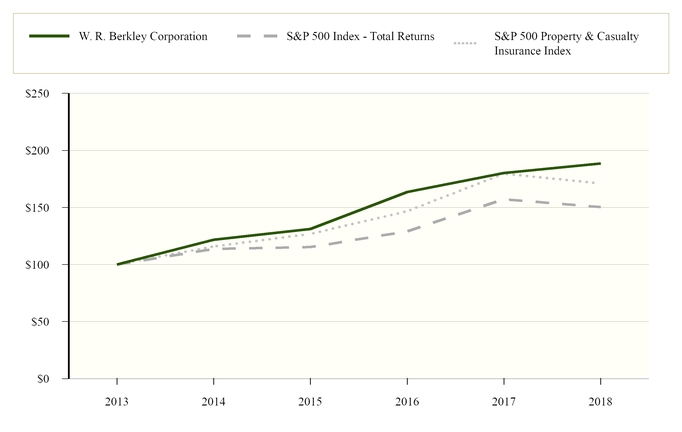This screenshot has height=432, width=682.
Task: Click the dashed S&P 500 line's 2017 peak
Action: [503, 199]
